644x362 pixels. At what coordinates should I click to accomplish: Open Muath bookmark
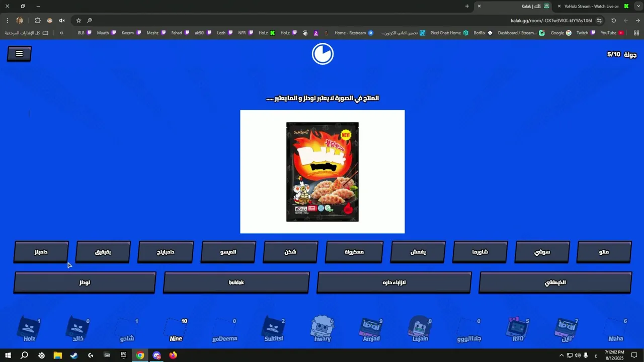click(106, 33)
